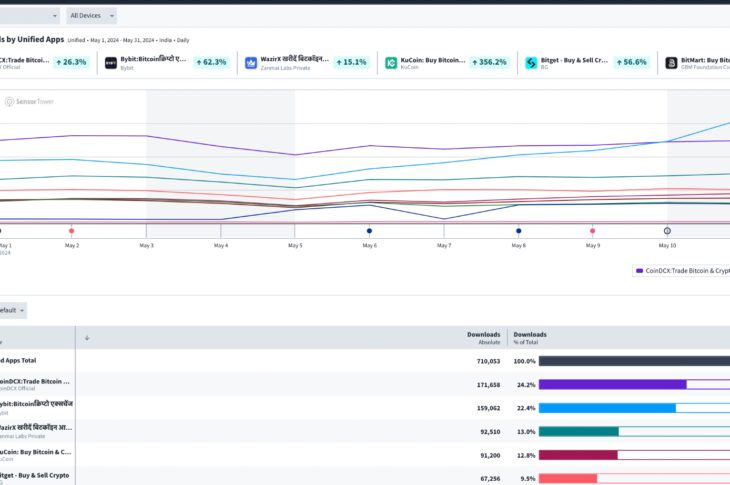This screenshot has width=730, height=485.
Task: Click the Bybit app icon
Action: coord(111,62)
